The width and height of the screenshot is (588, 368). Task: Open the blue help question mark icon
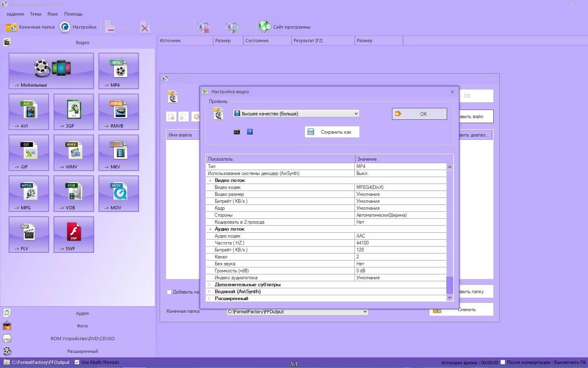[x=250, y=132]
